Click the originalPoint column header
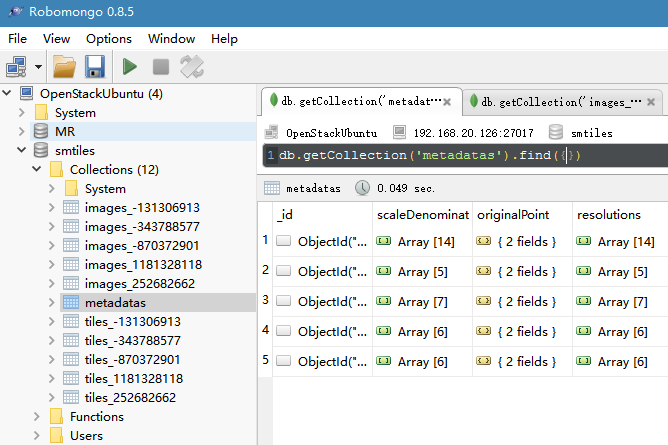Image resolution: width=668 pixels, height=445 pixels. pyautogui.click(x=522, y=215)
